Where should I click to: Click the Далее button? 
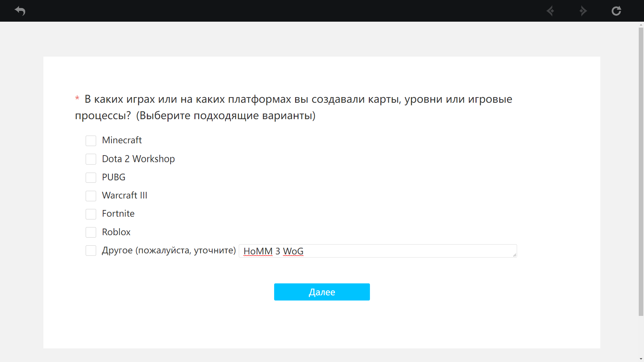[x=322, y=292]
